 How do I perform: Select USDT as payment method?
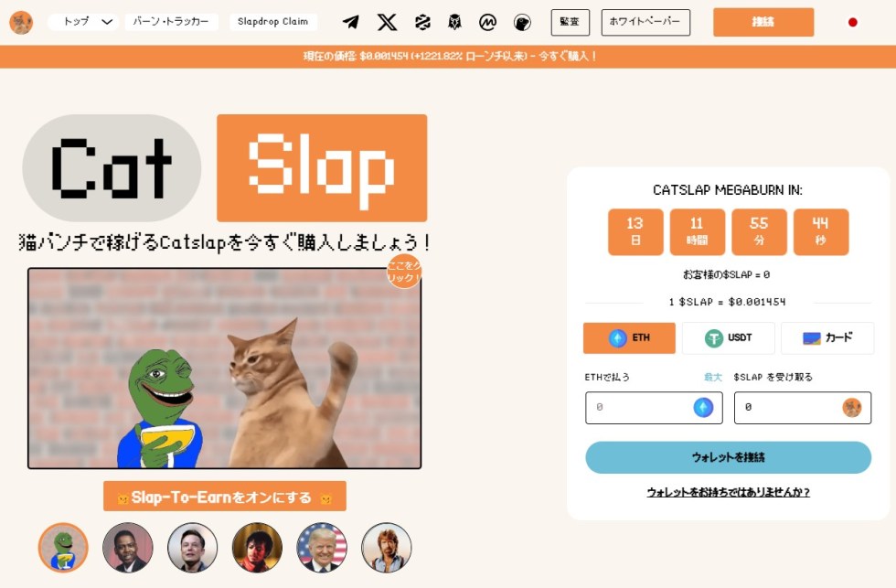pos(728,337)
